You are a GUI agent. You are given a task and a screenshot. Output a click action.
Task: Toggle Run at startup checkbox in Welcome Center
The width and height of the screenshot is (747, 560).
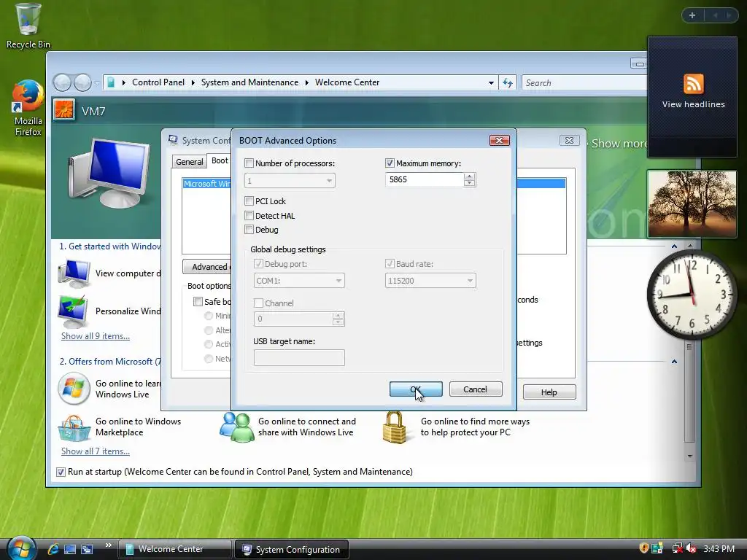coord(61,472)
